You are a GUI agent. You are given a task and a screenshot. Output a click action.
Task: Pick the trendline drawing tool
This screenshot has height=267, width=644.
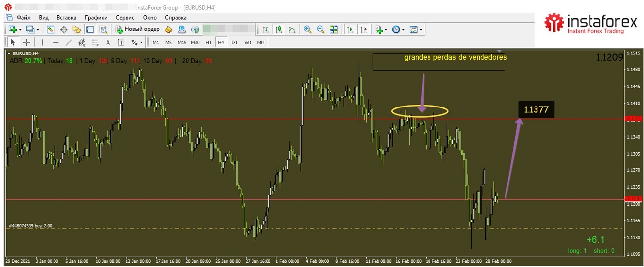pyautogui.click(x=69, y=43)
